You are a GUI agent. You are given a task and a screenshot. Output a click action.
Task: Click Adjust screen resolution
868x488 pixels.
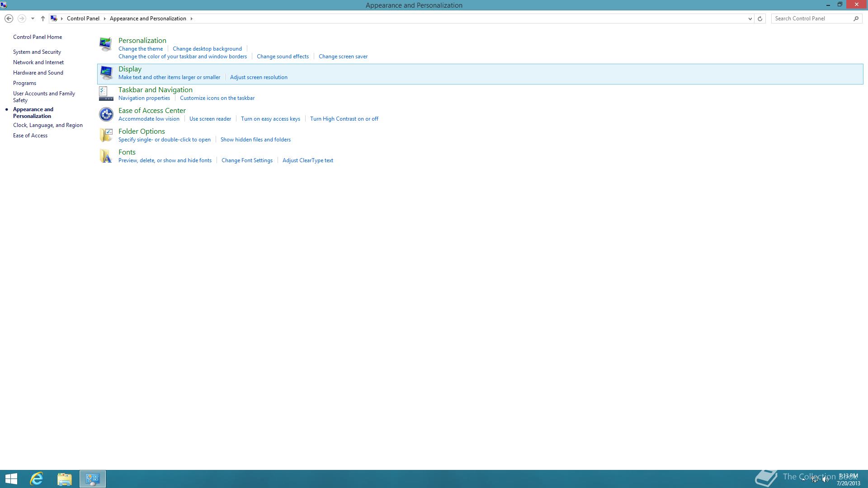click(x=259, y=77)
